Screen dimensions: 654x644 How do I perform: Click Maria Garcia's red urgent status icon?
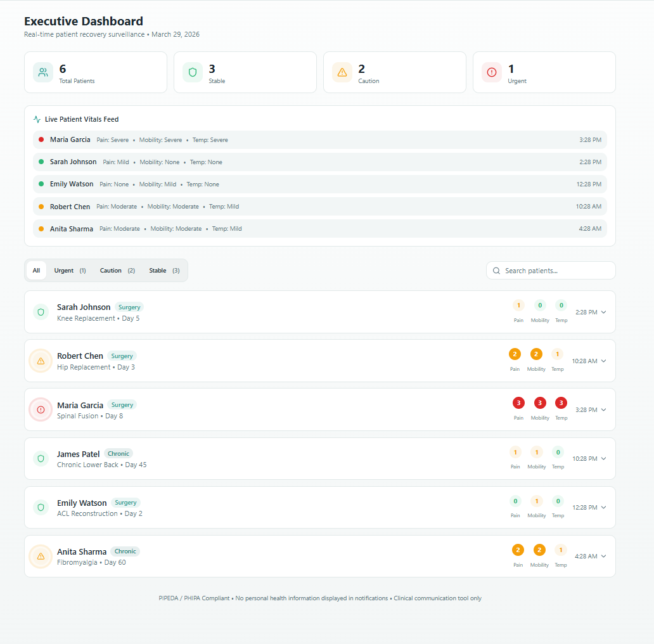(x=41, y=409)
